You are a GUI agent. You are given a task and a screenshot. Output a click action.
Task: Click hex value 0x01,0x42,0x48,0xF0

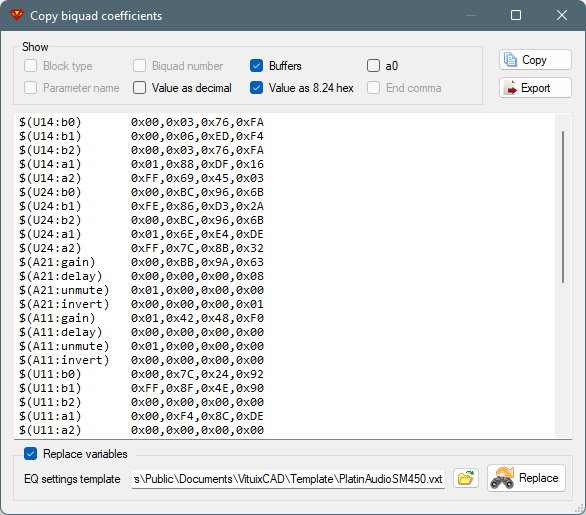pyautogui.click(x=197, y=318)
